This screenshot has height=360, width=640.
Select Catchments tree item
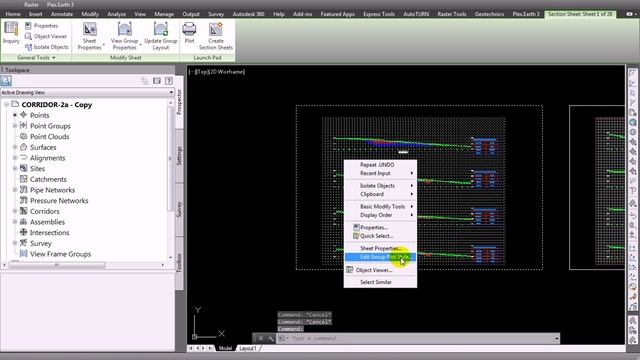[x=48, y=179]
